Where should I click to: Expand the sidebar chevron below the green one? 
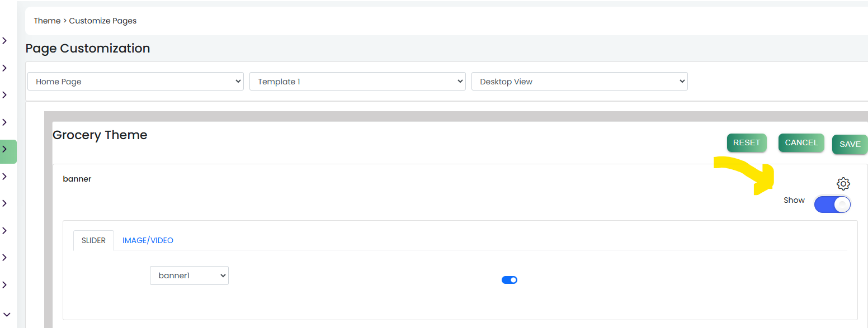pyautogui.click(x=4, y=177)
